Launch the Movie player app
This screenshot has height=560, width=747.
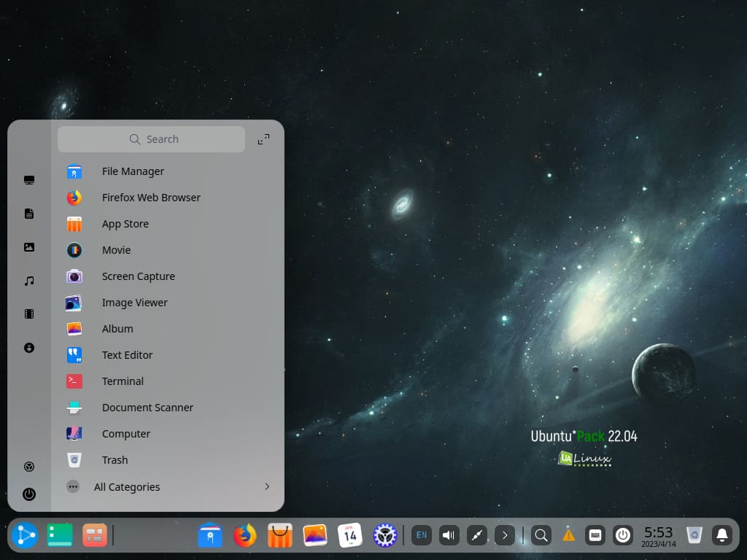click(169, 250)
